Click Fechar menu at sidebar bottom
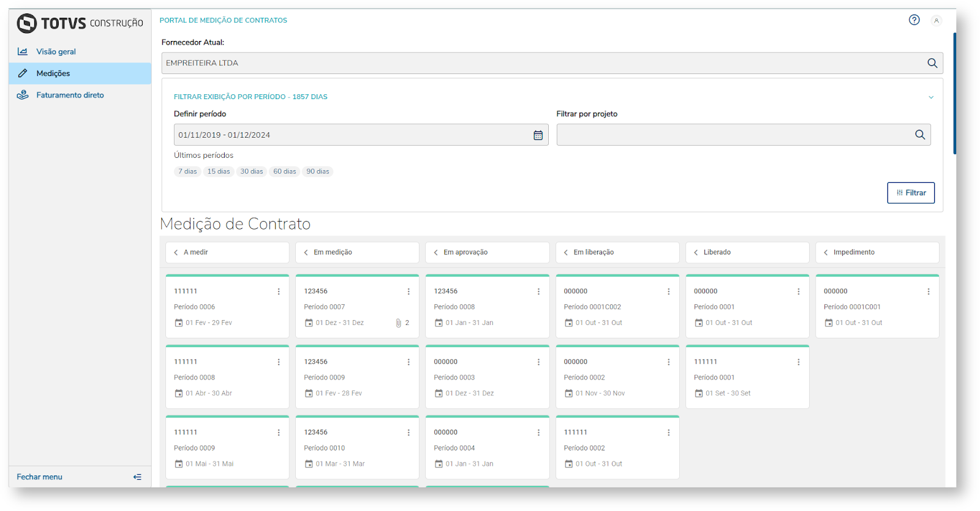The width and height of the screenshot is (980, 511). [x=40, y=477]
